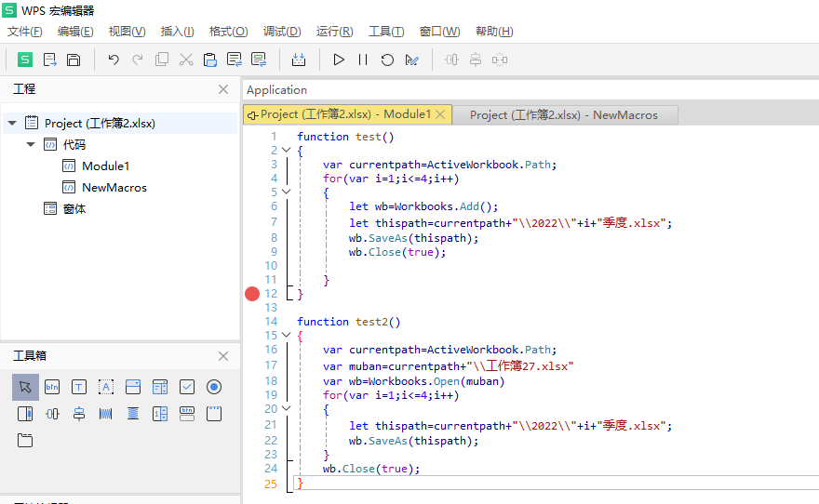The height and width of the screenshot is (504, 819).
Task: Select the 窗体 forms node
Action: [x=74, y=208]
